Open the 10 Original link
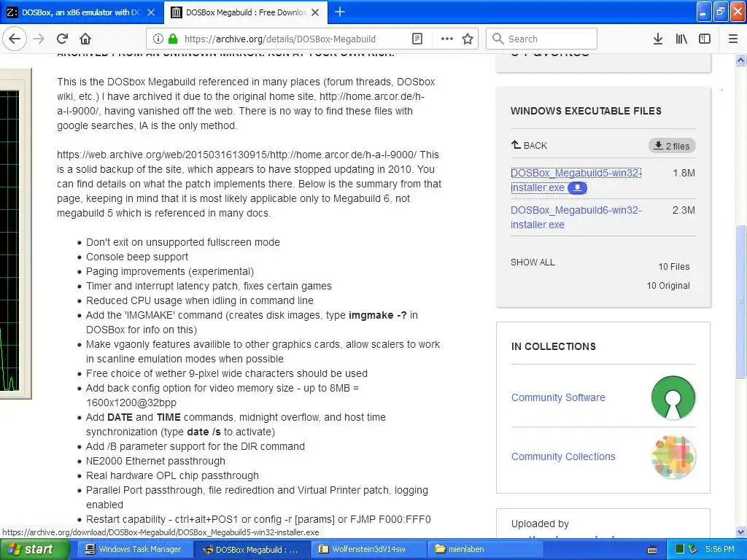Viewport: 747px width, 560px height. tap(668, 286)
